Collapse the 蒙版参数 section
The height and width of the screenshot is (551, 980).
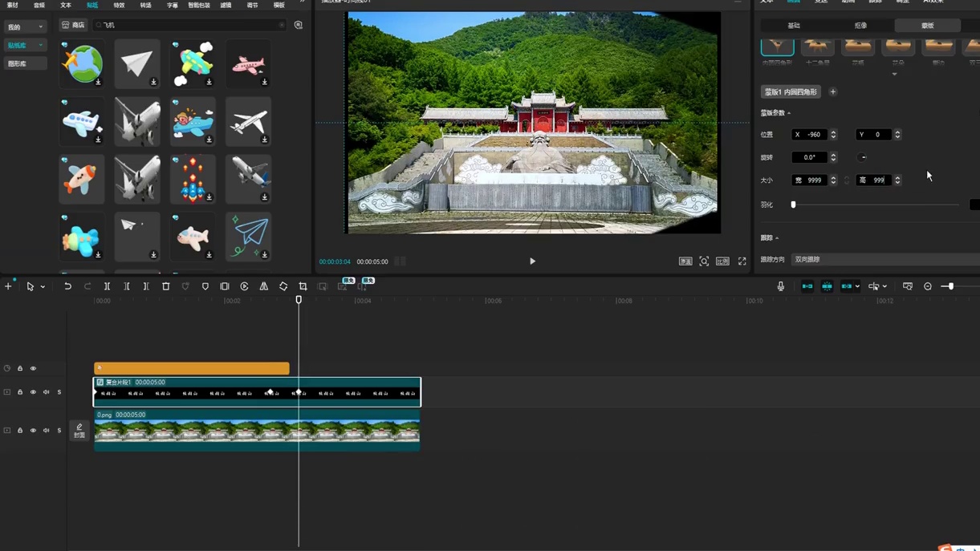click(789, 113)
